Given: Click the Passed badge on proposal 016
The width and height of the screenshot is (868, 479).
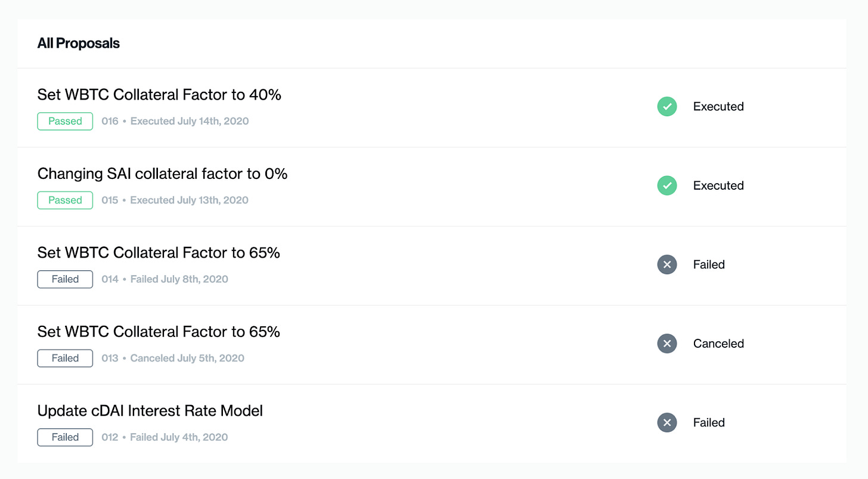Looking at the screenshot, I should coord(65,121).
